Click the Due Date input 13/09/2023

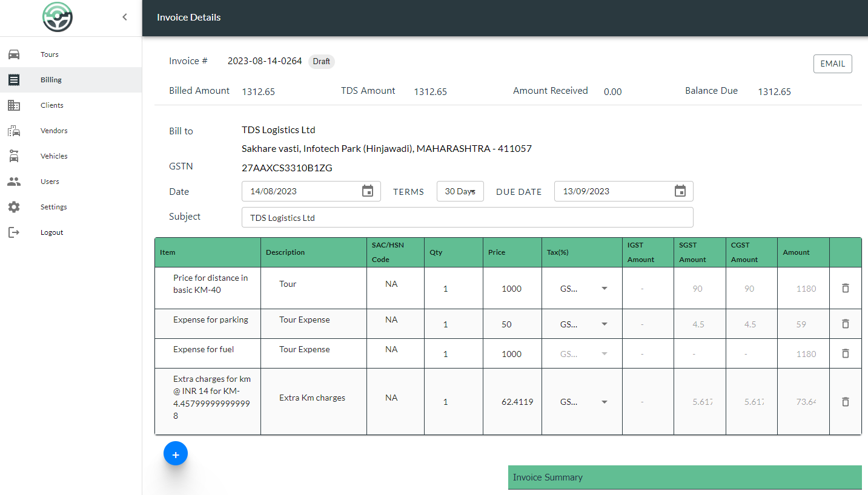point(624,191)
